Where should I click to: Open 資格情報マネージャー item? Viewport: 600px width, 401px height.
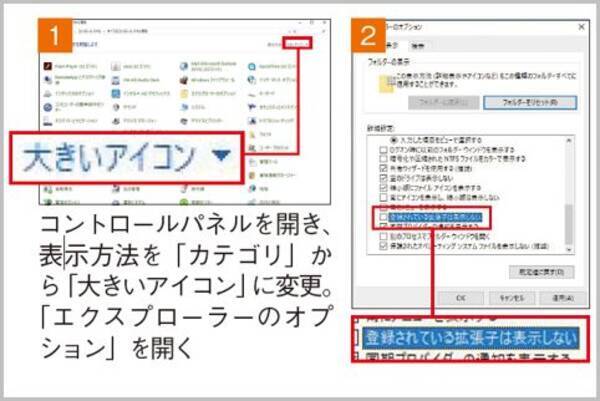coord(272,175)
